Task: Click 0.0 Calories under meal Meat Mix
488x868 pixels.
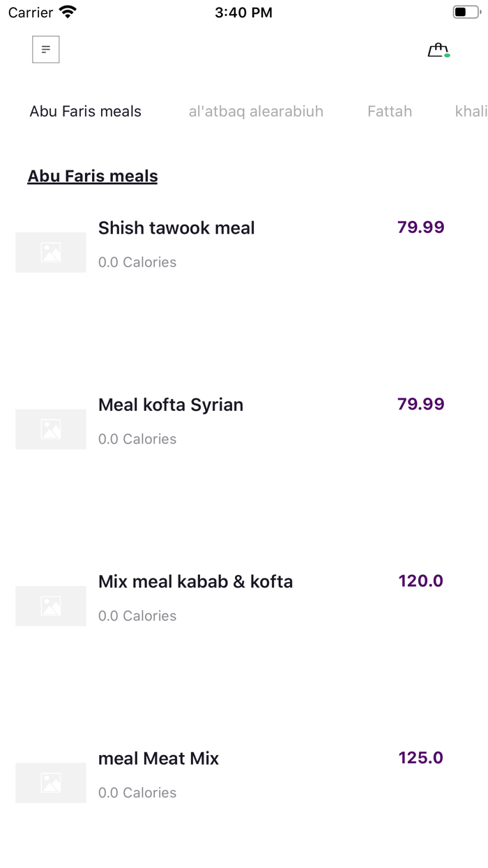Action: (x=137, y=793)
